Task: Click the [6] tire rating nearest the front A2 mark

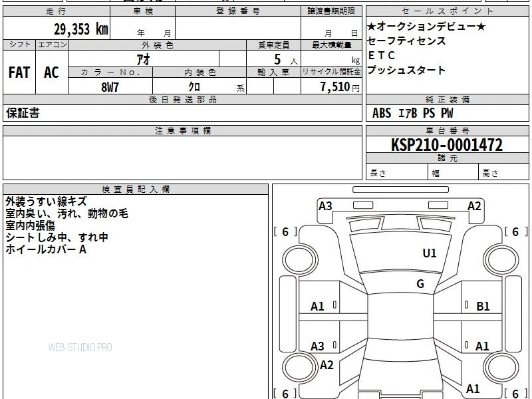Action: (516, 231)
